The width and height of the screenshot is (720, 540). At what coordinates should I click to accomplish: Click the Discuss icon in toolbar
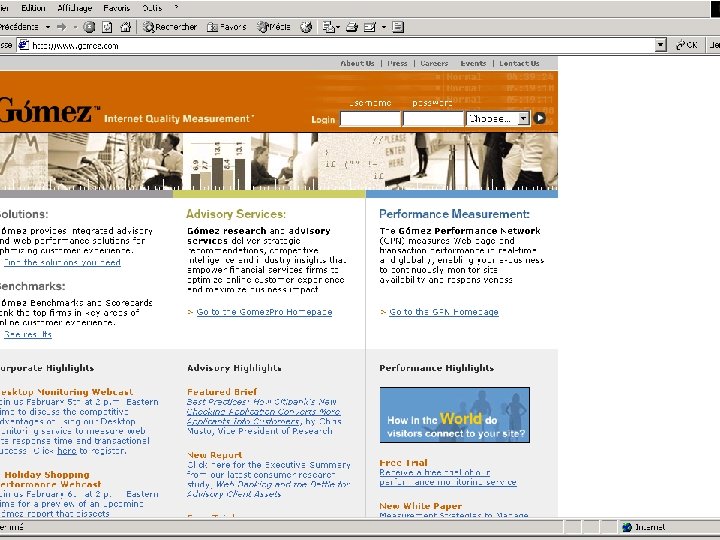[398, 27]
